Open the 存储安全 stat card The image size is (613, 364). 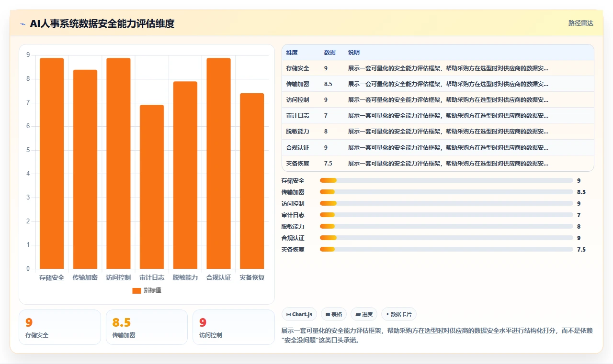(x=60, y=327)
